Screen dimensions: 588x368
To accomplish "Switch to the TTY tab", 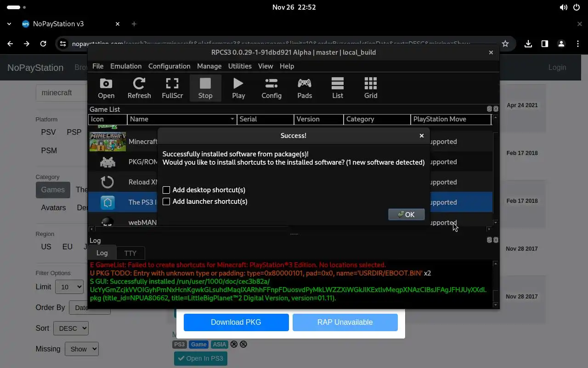I will tap(130, 253).
